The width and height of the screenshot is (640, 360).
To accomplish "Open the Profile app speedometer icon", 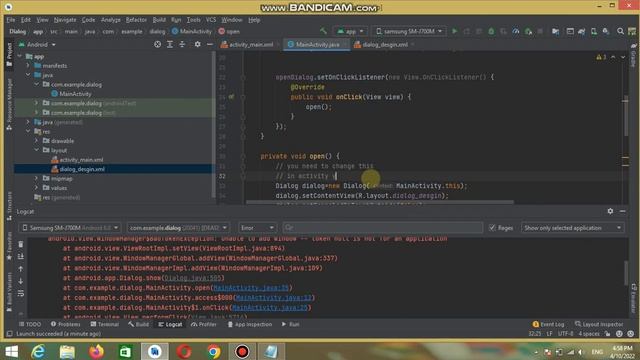I will point(516,31).
